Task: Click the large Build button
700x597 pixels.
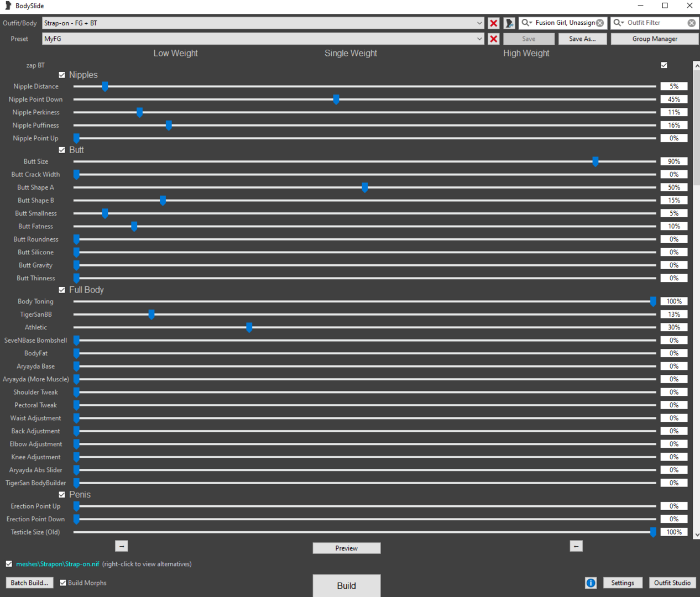Action: (x=347, y=585)
